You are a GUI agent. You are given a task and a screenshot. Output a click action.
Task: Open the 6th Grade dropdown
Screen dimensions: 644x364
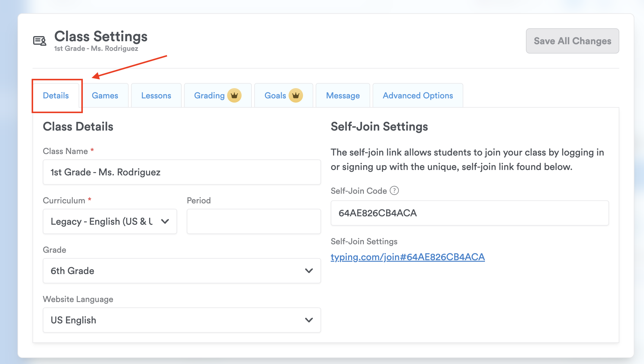[x=175, y=271]
